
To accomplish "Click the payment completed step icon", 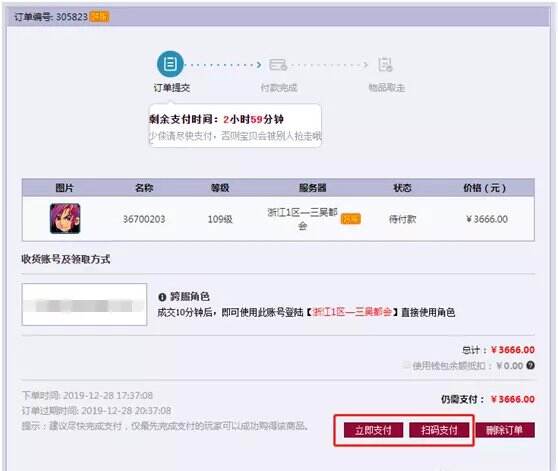I will pos(278,65).
